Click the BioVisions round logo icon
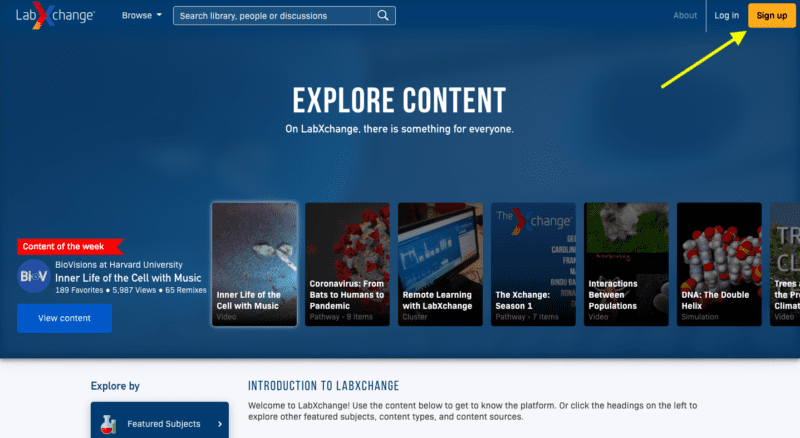 33,276
